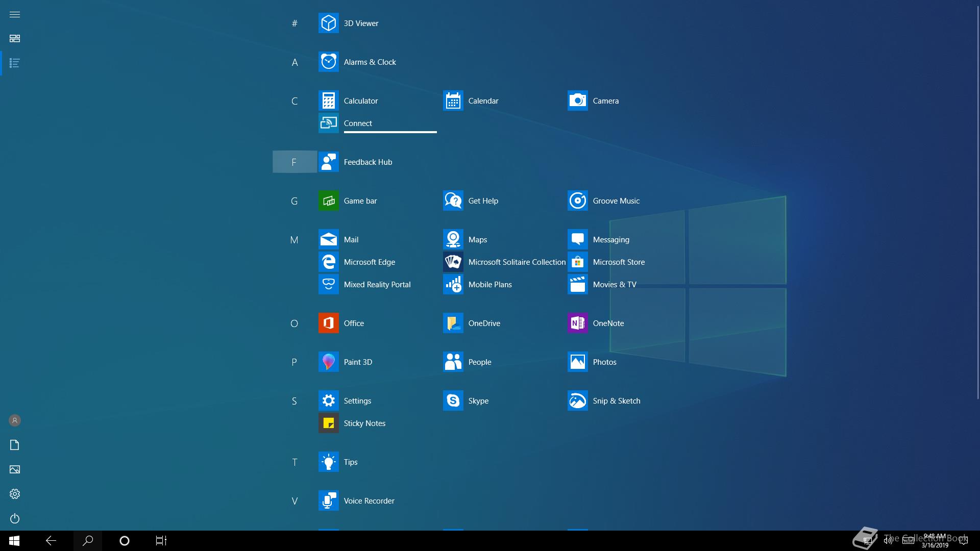Launch the Paint 3D icon

point(328,362)
